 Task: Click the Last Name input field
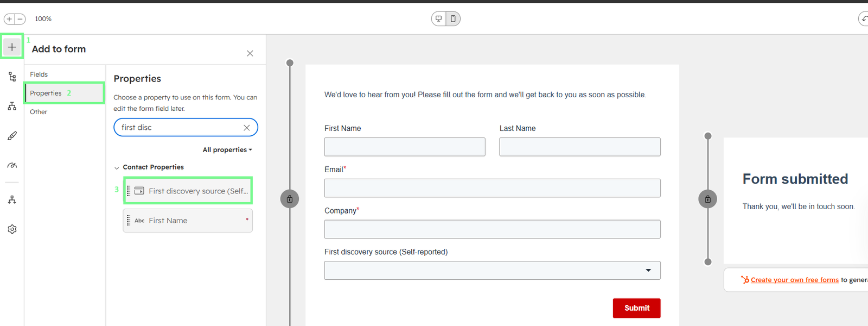point(580,147)
